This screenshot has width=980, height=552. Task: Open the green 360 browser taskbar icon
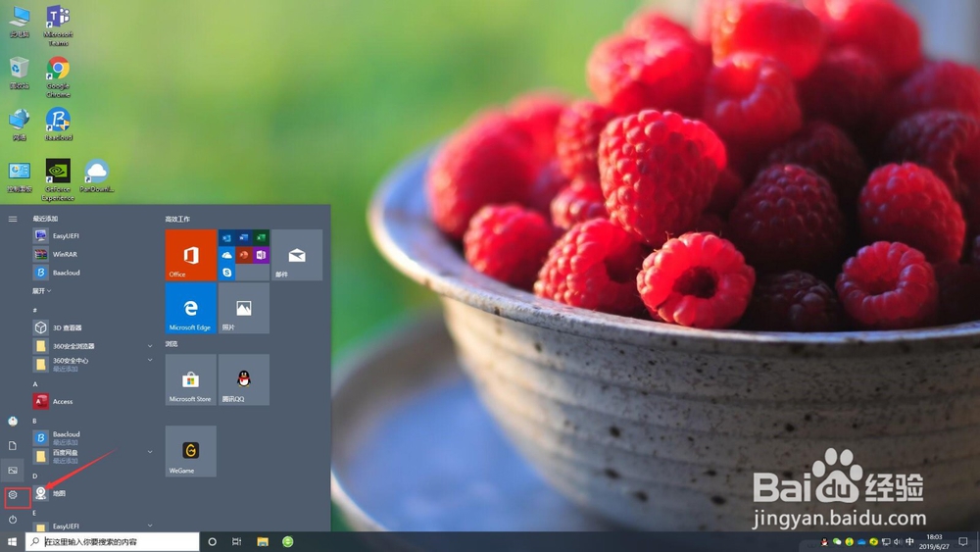point(287,541)
